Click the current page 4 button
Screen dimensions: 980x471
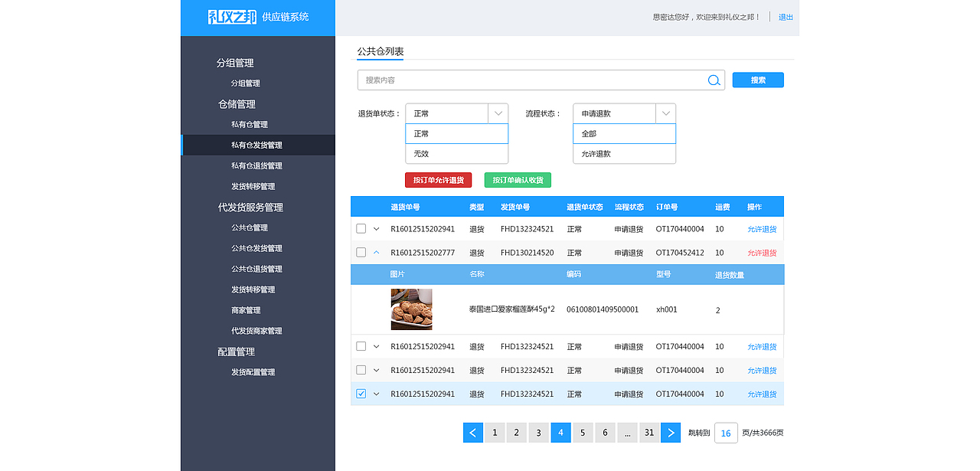(x=561, y=433)
